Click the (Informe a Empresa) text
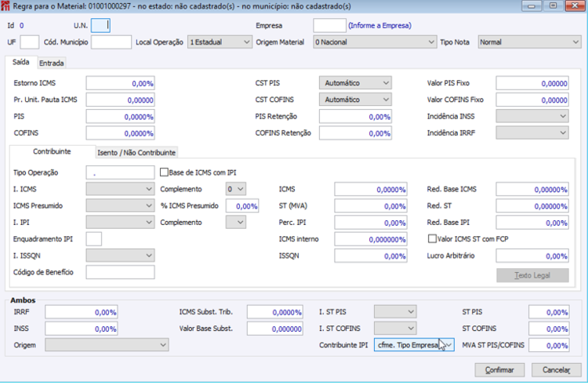This screenshot has height=385, width=588. 379,26
